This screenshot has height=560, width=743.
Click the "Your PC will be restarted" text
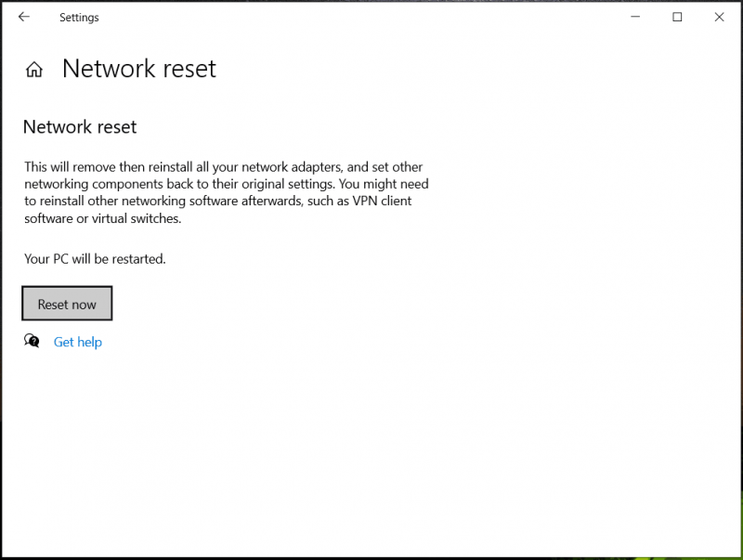pos(95,259)
